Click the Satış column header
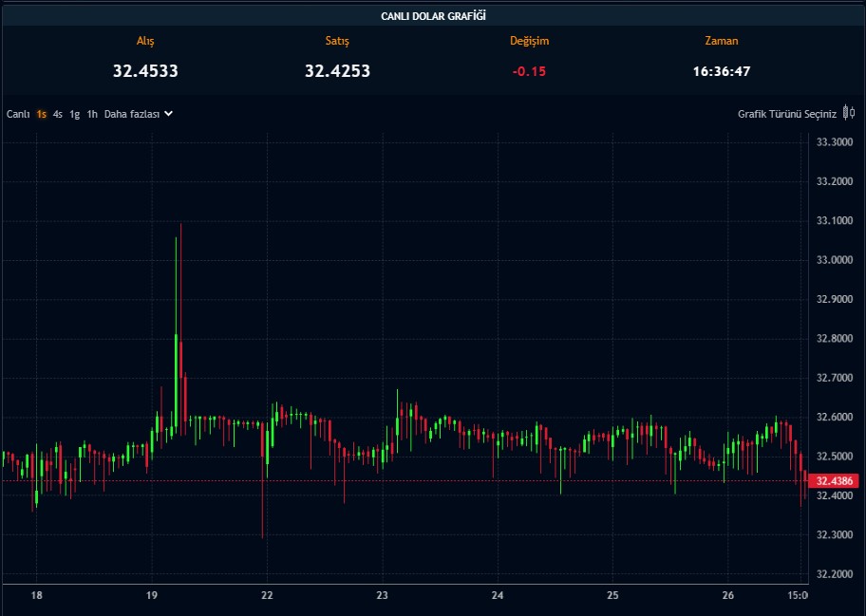This screenshot has width=866, height=616. [x=337, y=40]
